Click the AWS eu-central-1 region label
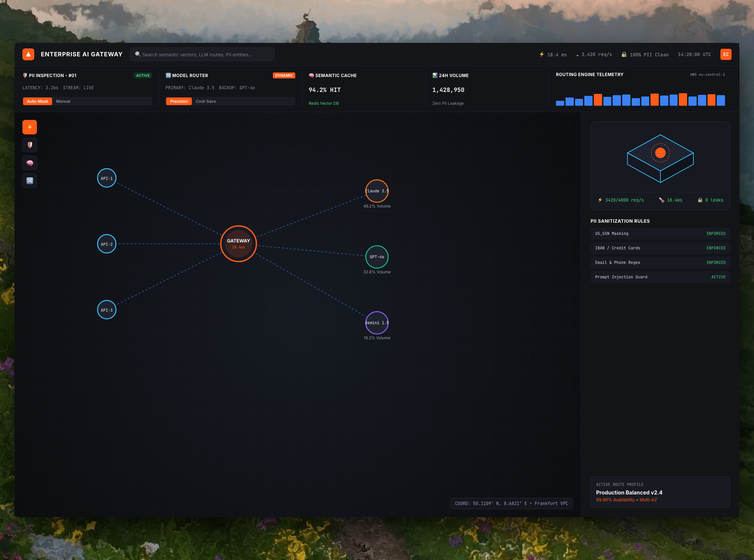The height and width of the screenshot is (560, 754). coord(708,74)
